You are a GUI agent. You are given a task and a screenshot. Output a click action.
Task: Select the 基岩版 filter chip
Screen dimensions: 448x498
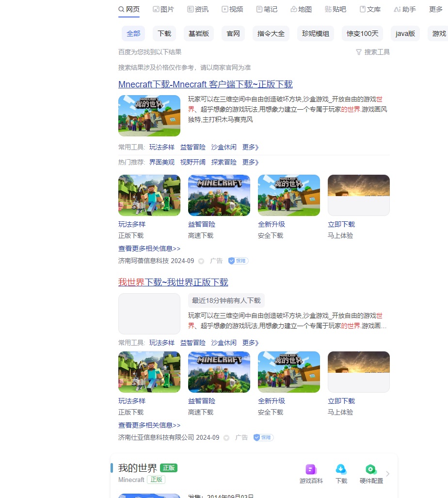pyautogui.click(x=199, y=33)
